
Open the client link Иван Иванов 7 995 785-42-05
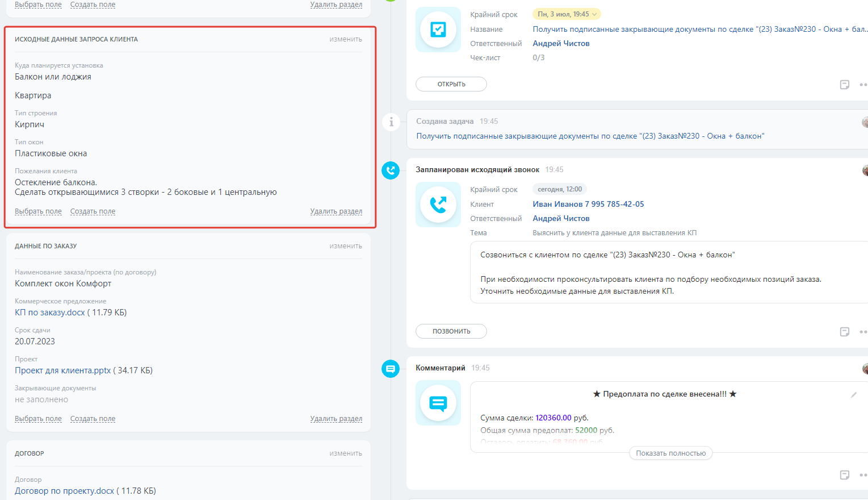[588, 204]
